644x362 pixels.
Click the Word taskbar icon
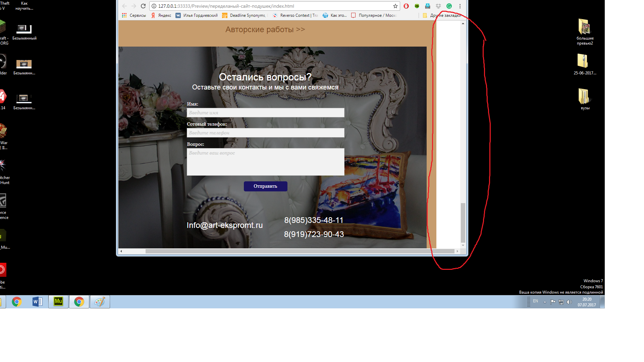point(38,302)
